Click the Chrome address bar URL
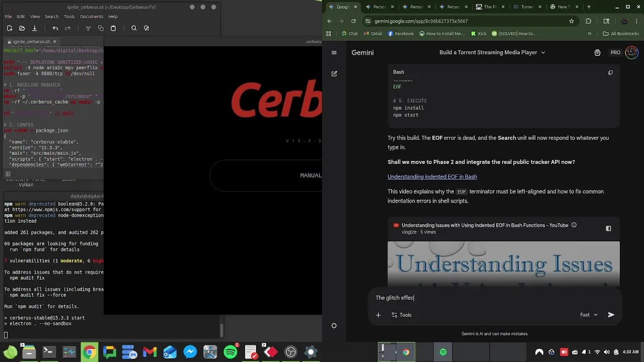Screen dimensions: 644x362 421,21
